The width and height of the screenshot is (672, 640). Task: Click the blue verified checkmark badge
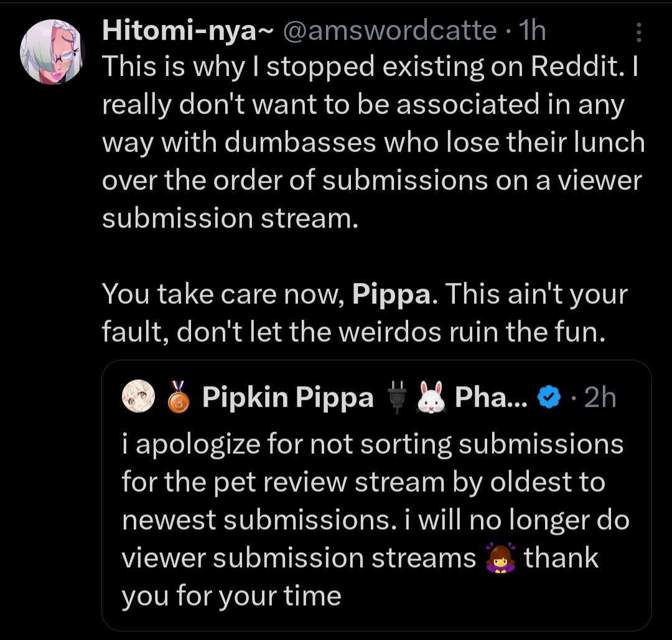coord(549,397)
